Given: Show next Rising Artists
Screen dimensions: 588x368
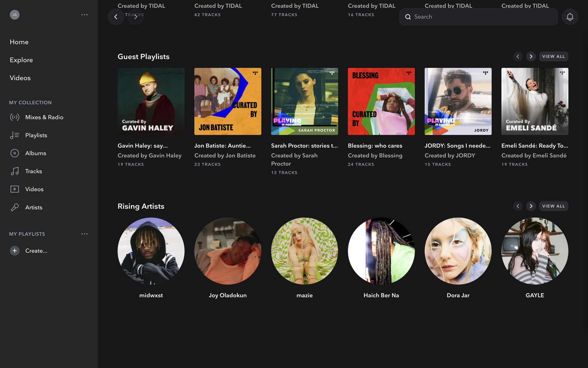Looking at the screenshot, I should point(531,206).
